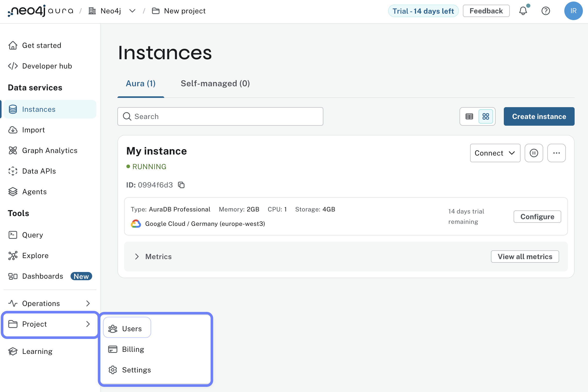This screenshot has width=588, height=392.
Task: Switch to the grid view layout
Action: coord(486,116)
